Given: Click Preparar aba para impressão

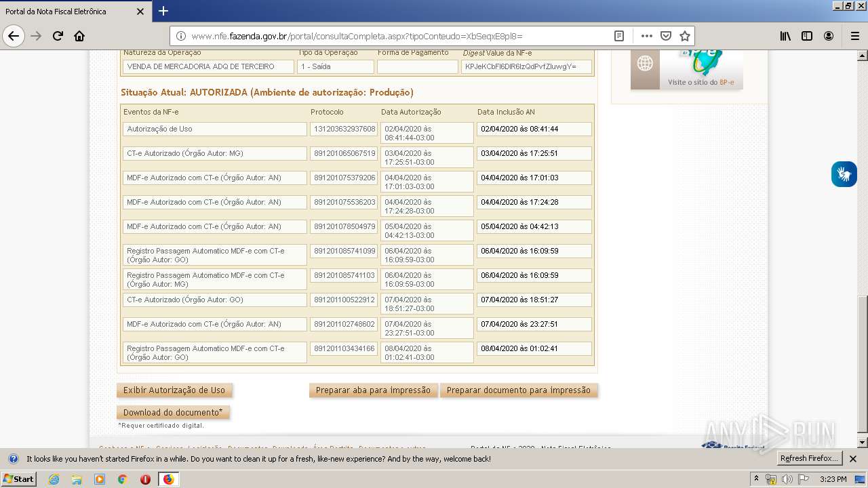Looking at the screenshot, I should 373,390.
